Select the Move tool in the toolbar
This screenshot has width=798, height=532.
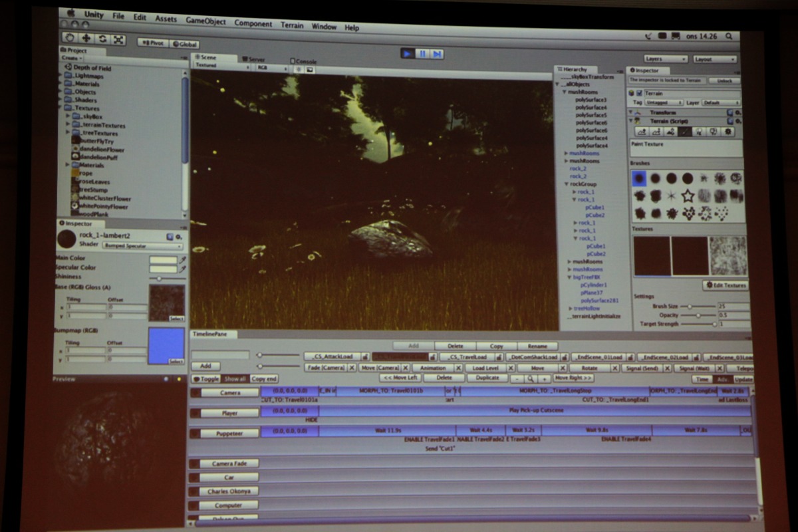[86, 39]
